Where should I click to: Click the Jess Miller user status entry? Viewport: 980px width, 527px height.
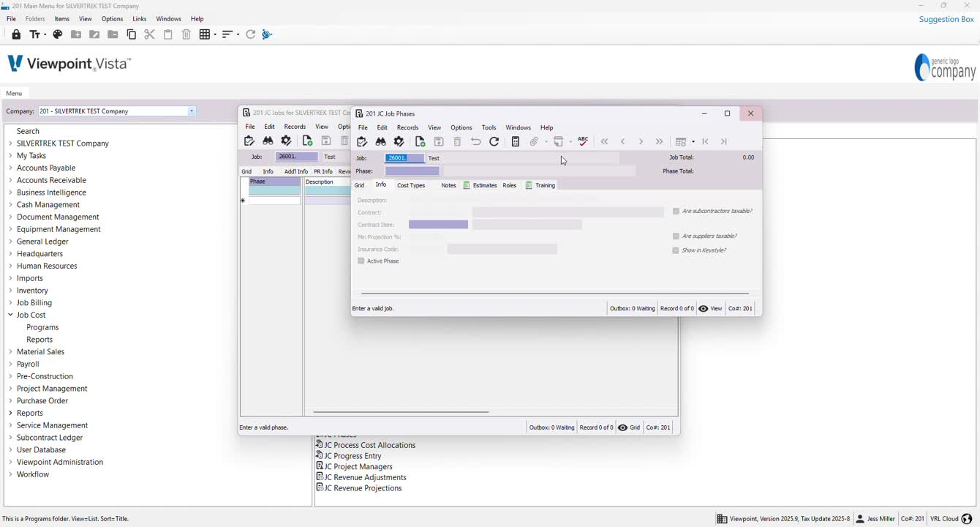875,519
